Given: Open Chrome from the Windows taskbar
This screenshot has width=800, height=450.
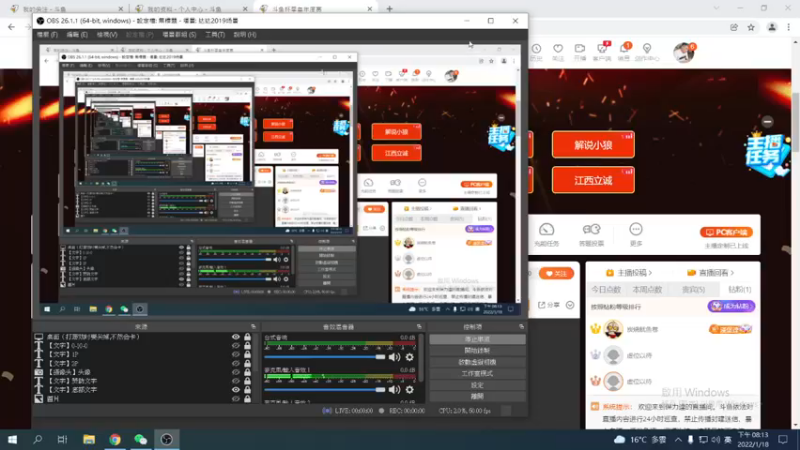Looking at the screenshot, I should tap(115, 439).
